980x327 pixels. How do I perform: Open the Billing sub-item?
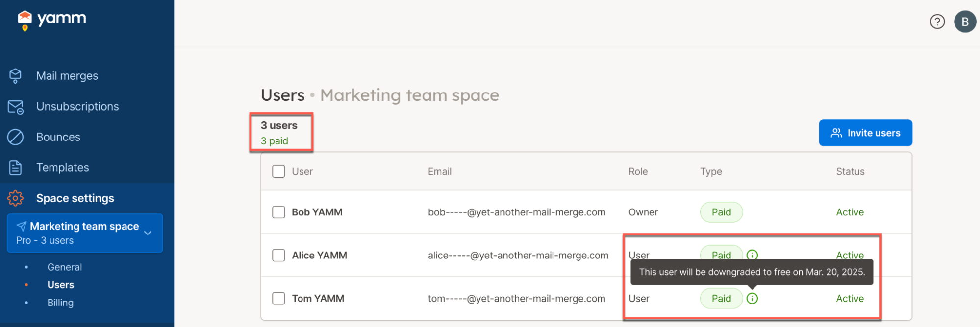pos(60,303)
